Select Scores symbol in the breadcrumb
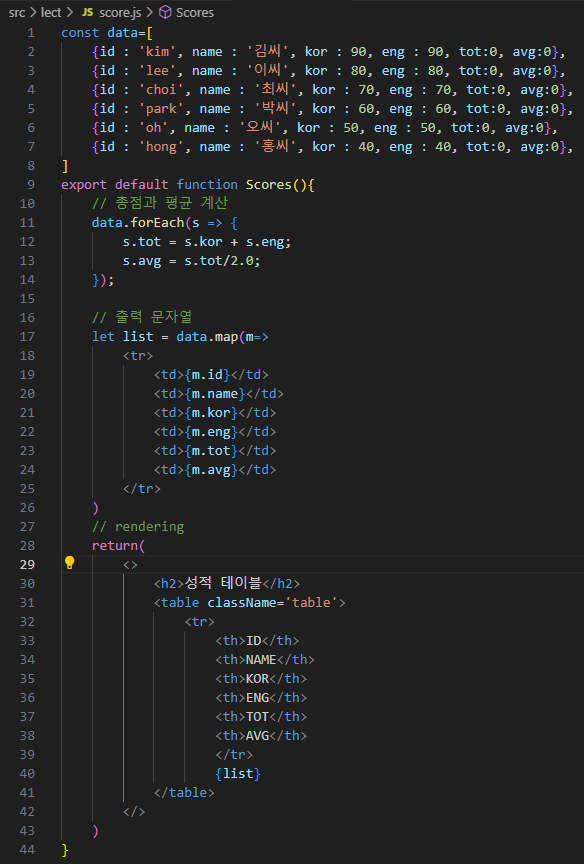 click(194, 12)
